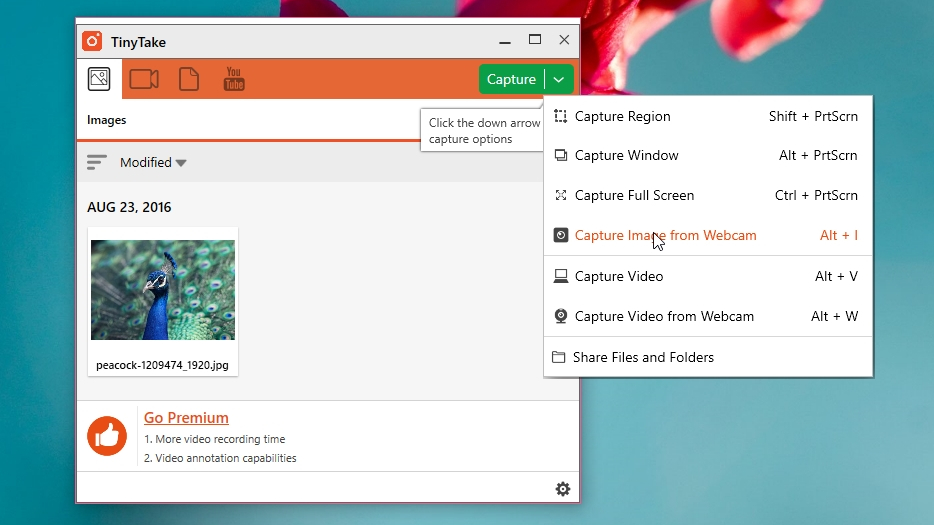Viewport: 934px width, 525px height.
Task: Open the Files document tab
Action: pos(189,79)
